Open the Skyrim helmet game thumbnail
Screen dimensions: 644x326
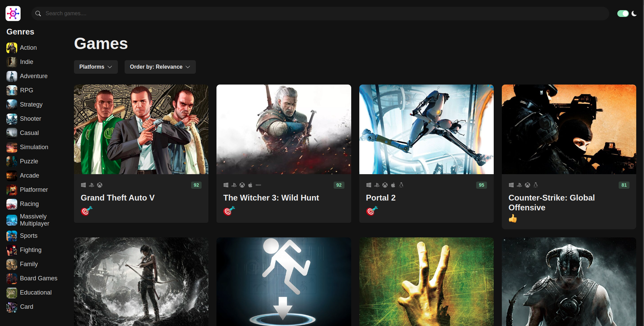coord(569,282)
